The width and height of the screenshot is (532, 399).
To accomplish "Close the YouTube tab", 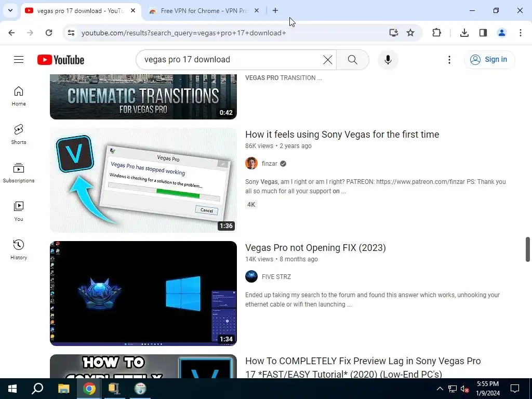I will coord(133,11).
